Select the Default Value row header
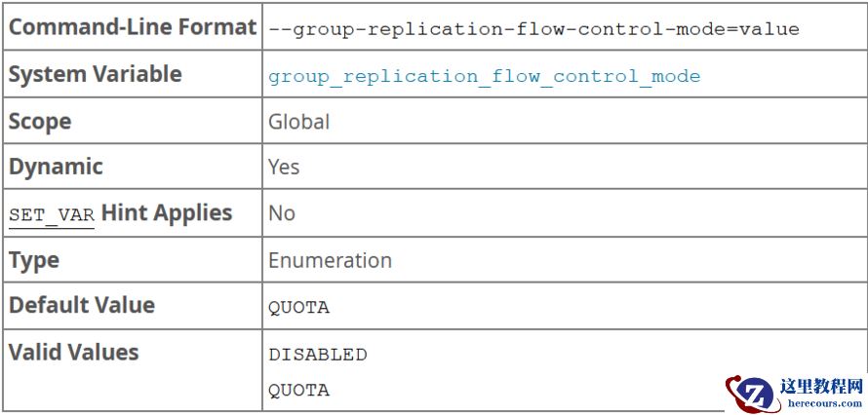Image resolution: width=868 pixels, height=415 pixels. pos(82,305)
